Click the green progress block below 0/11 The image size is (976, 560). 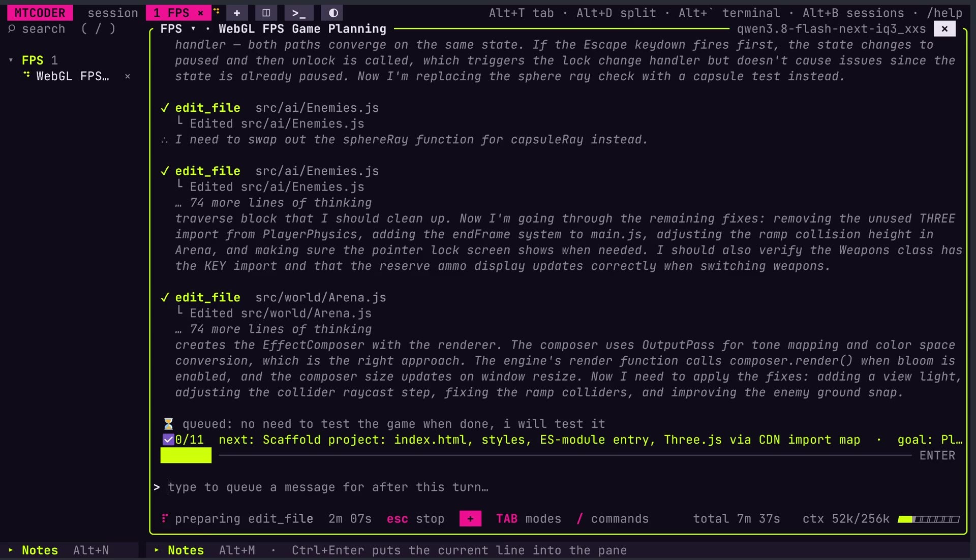point(186,455)
